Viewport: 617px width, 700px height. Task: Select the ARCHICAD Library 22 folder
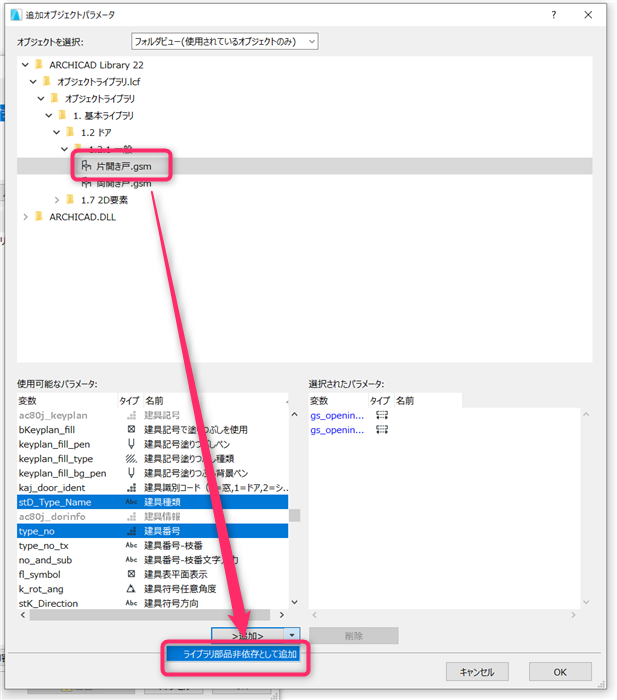click(96, 65)
